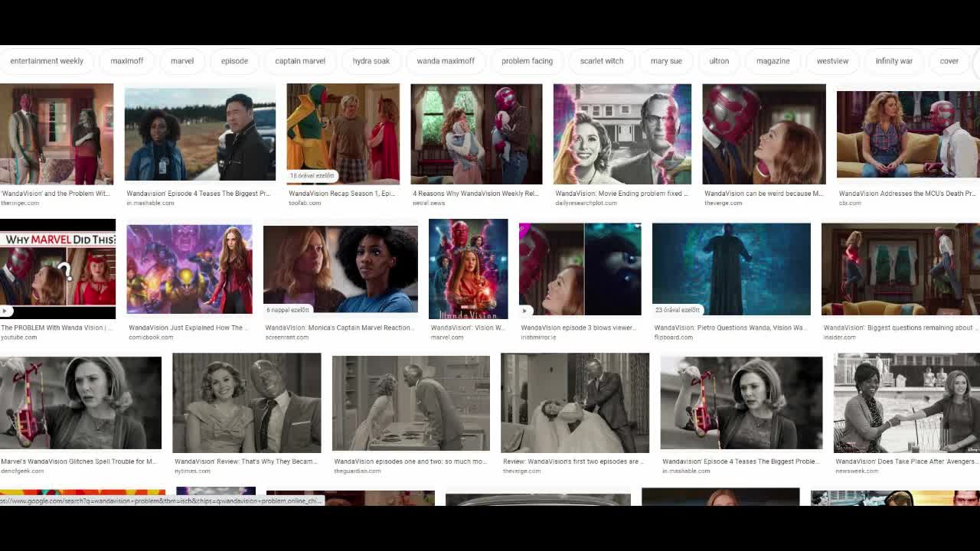Click caption 'WandaVision Addresses the MCU's Death Pr...'
This screenshot has width=980, height=551.
[x=907, y=194]
